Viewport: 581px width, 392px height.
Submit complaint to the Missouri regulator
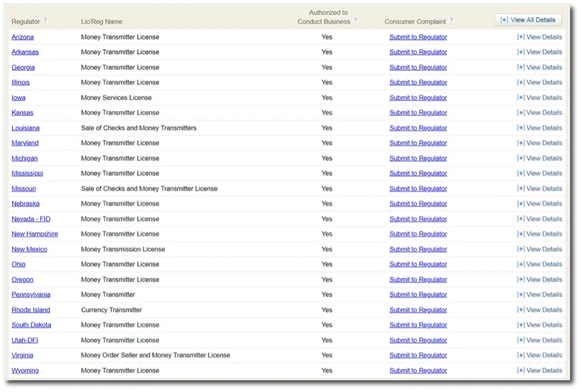[418, 189]
